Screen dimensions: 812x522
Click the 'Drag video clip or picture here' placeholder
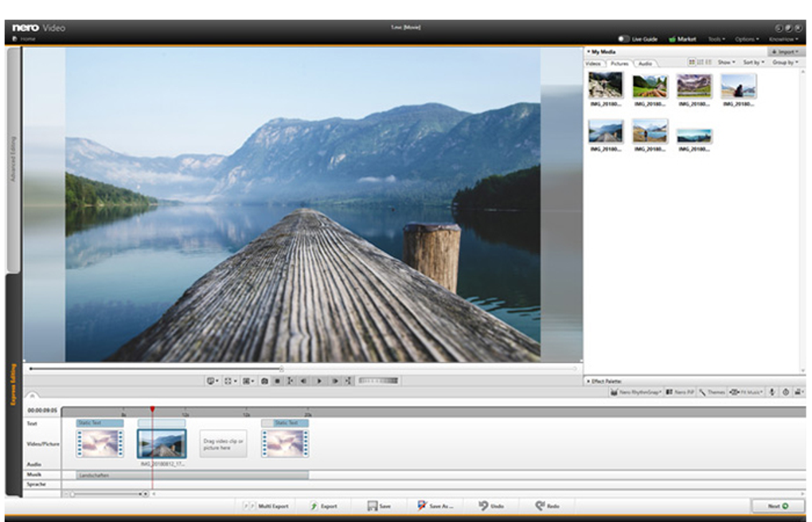[x=223, y=444]
